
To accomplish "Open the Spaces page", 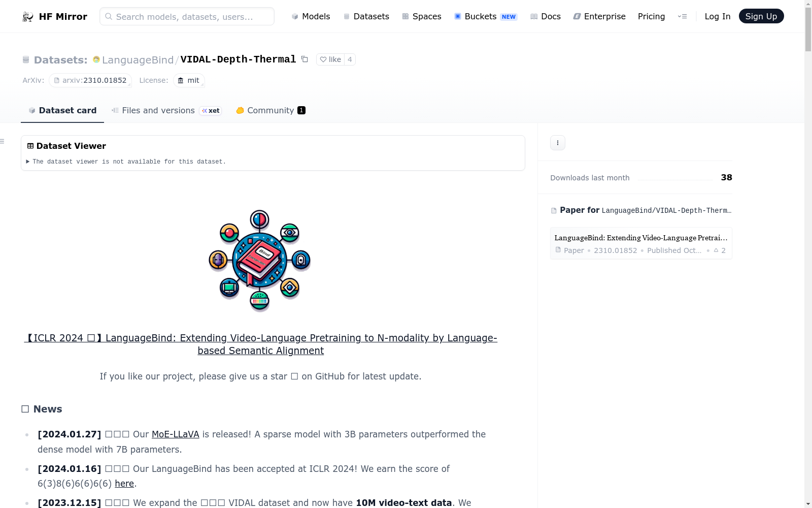I will tap(422, 16).
